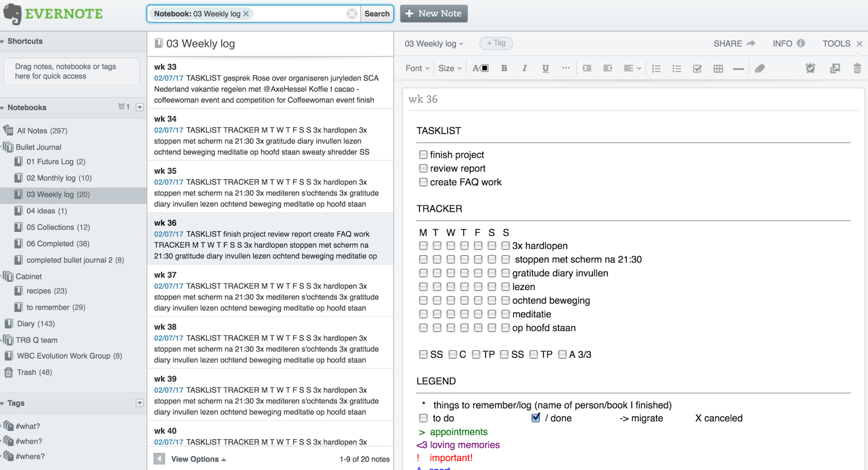Show more formatting options (ellipsis)
This screenshot has height=470, width=868.
tap(566, 68)
